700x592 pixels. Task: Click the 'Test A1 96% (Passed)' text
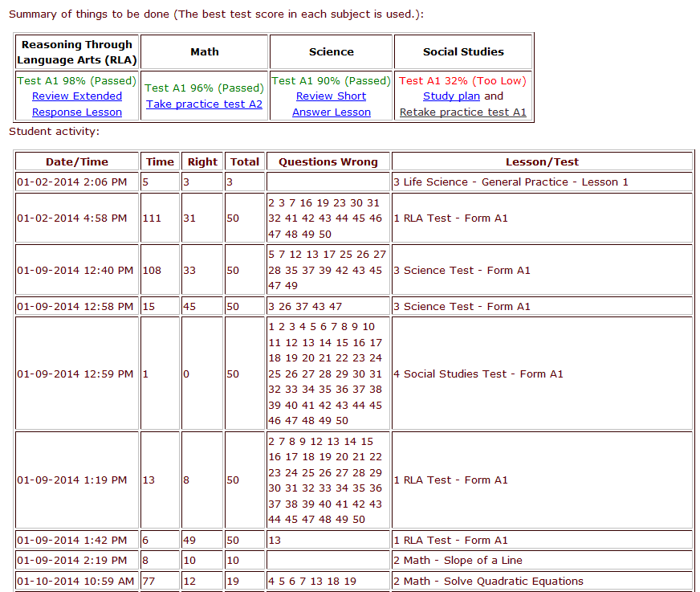pyautogui.click(x=204, y=88)
